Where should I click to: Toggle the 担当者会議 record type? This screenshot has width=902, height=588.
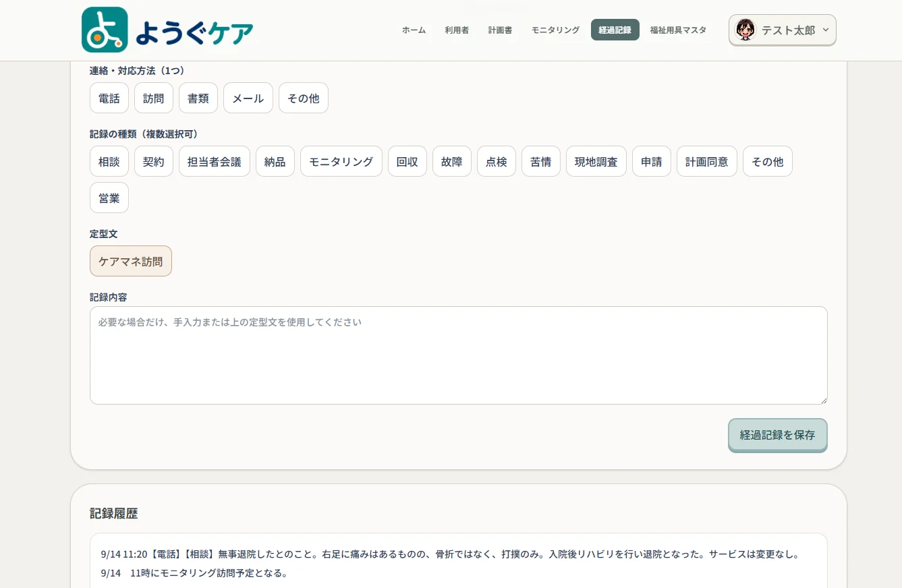click(x=215, y=161)
